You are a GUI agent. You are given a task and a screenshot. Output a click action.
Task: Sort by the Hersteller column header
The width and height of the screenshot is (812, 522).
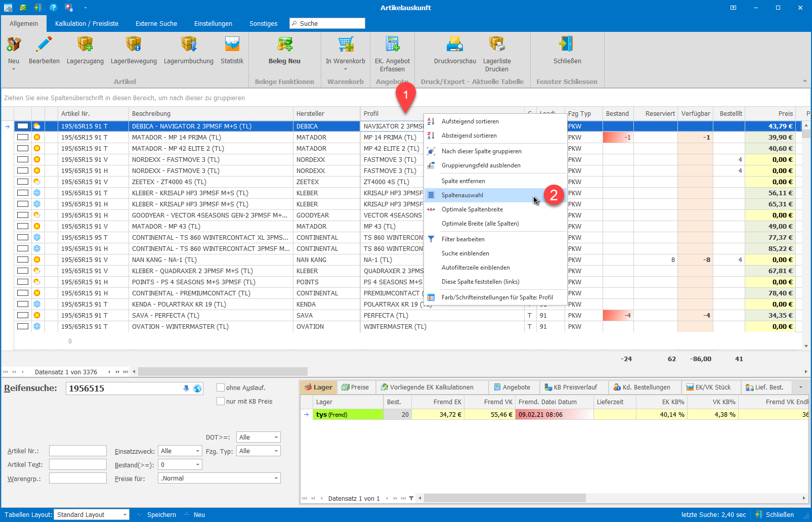pyautogui.click(x=327, y=114)
